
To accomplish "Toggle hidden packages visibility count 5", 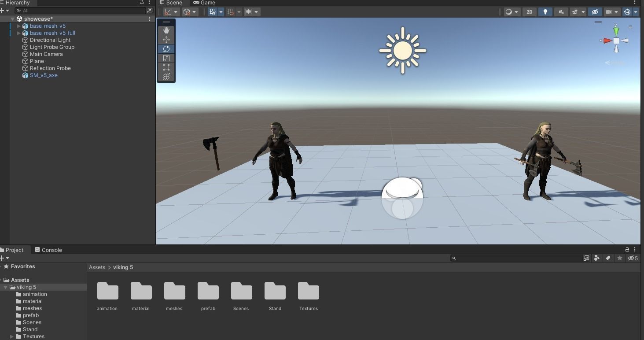I will click(x=633, y=258).
